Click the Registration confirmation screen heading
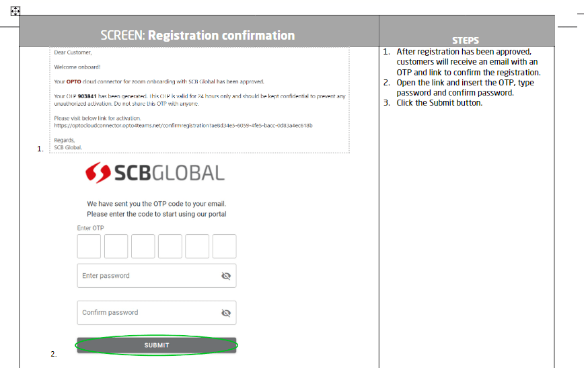Screen dimensions: 588x368 (x=198, y=35)
